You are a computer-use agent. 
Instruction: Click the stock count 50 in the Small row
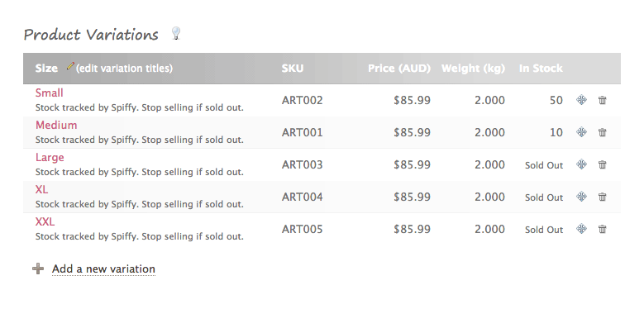click(556, 100)
